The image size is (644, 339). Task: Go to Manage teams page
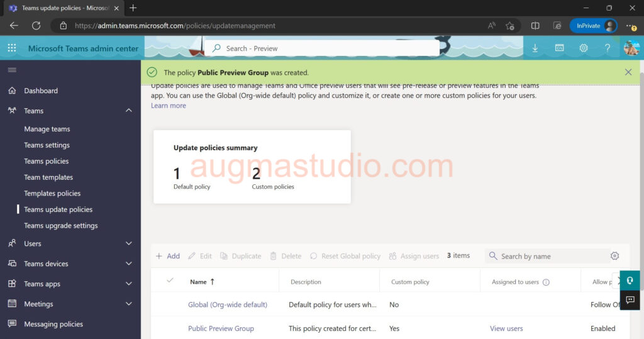point(47,129)
